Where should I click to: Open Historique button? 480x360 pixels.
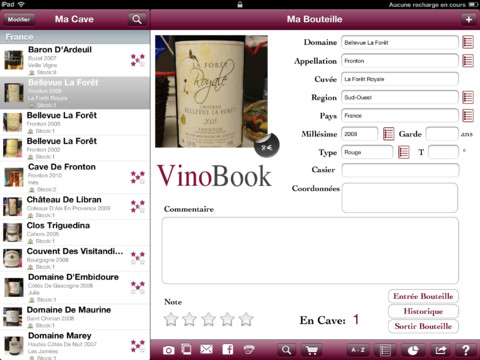(423, 311)
